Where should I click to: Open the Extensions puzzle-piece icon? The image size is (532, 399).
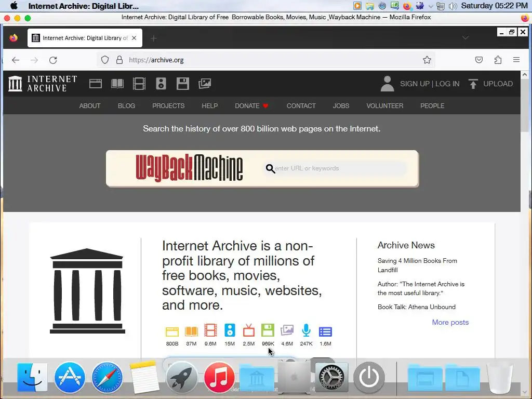click(498, 60)
